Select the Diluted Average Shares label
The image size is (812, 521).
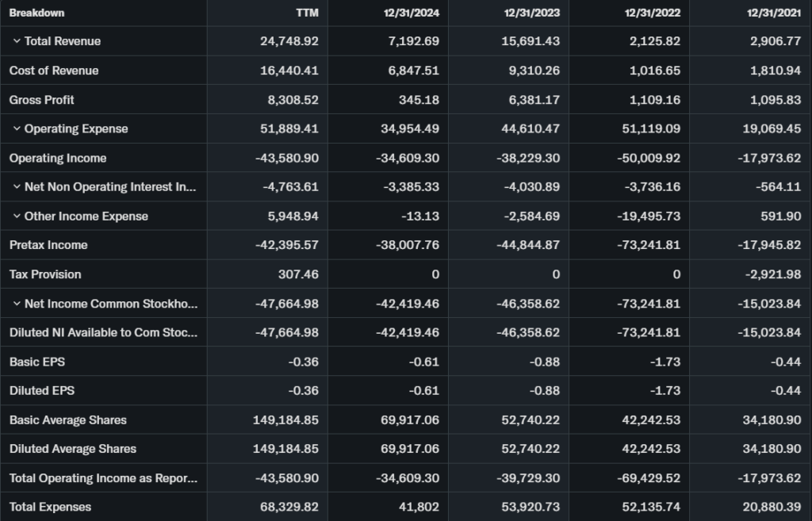pos(73,449)
